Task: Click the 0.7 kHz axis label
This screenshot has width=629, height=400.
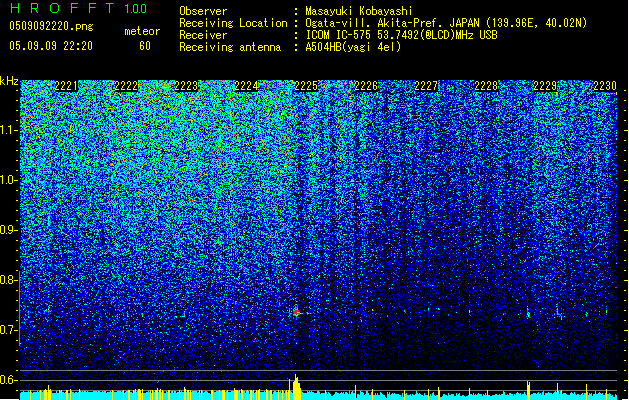Action: coord(8,330)
